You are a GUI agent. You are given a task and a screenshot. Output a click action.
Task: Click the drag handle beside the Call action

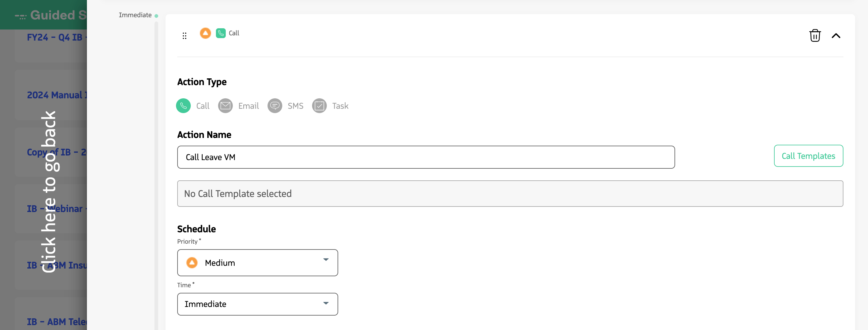[x=184, y=35]
